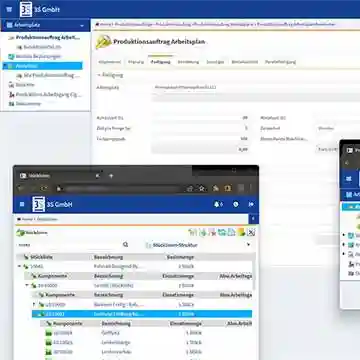Open the hamburger menu in the main 3S GmbH header
Viewport: 360px width, 360px height.
point(9,9)
